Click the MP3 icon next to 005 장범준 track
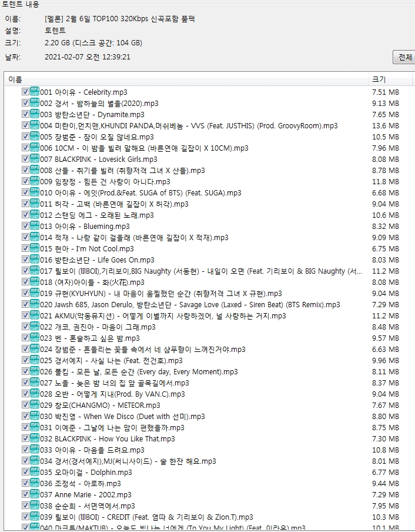 point(35,136)
